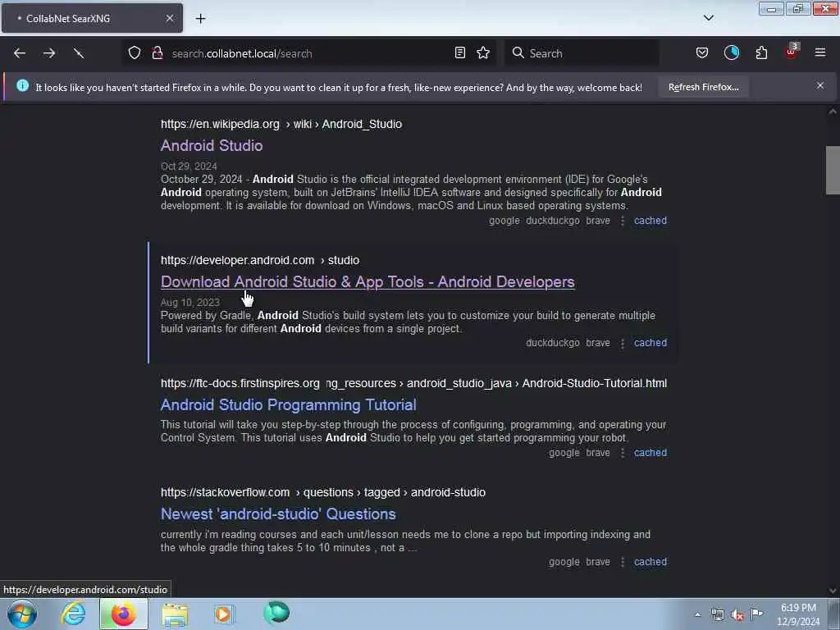Select the CollabNet SearXNG tab

[92, 18]
